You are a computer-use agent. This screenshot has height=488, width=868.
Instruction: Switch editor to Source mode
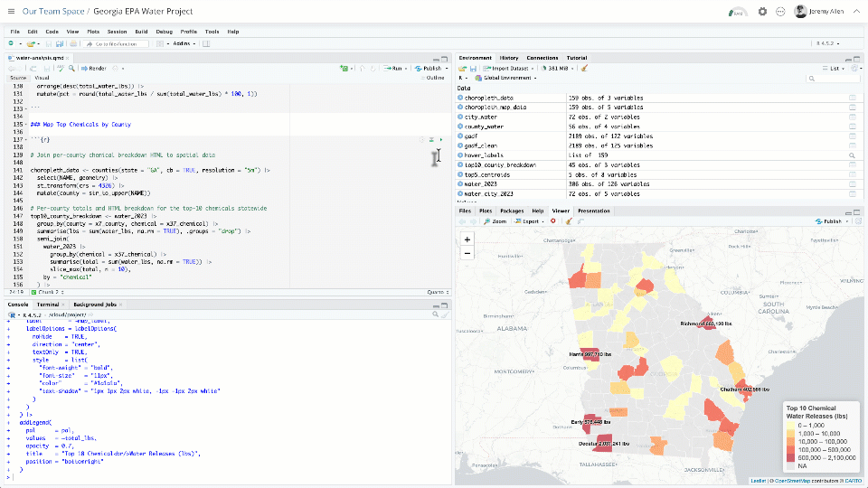17,78
